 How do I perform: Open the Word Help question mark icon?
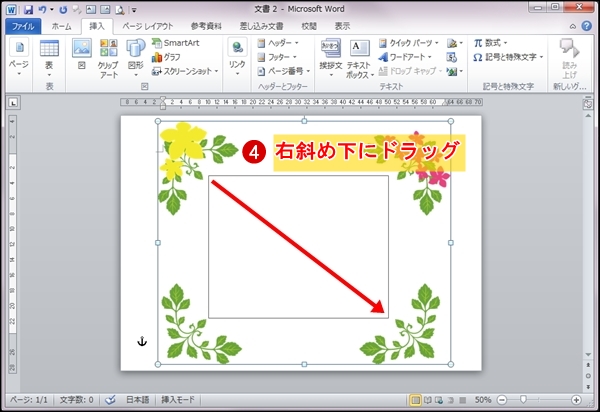[x=586, y=26]
